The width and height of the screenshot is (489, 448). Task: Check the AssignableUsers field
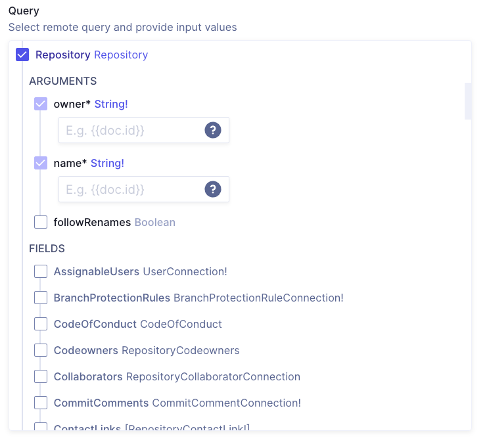point(41,271)
